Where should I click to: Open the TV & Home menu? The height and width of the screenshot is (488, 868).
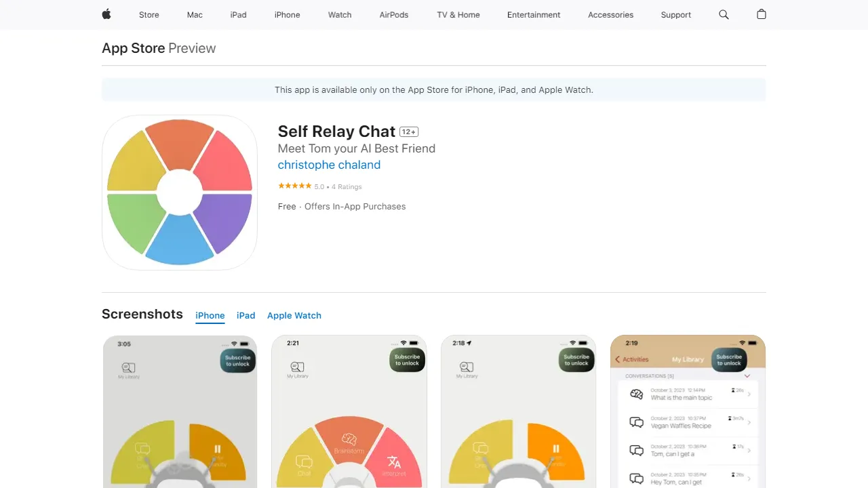[458, 15]
